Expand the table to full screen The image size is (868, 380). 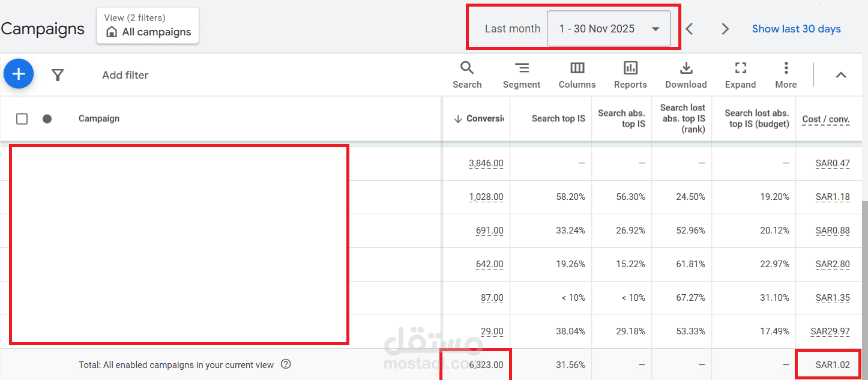[740, 74]
